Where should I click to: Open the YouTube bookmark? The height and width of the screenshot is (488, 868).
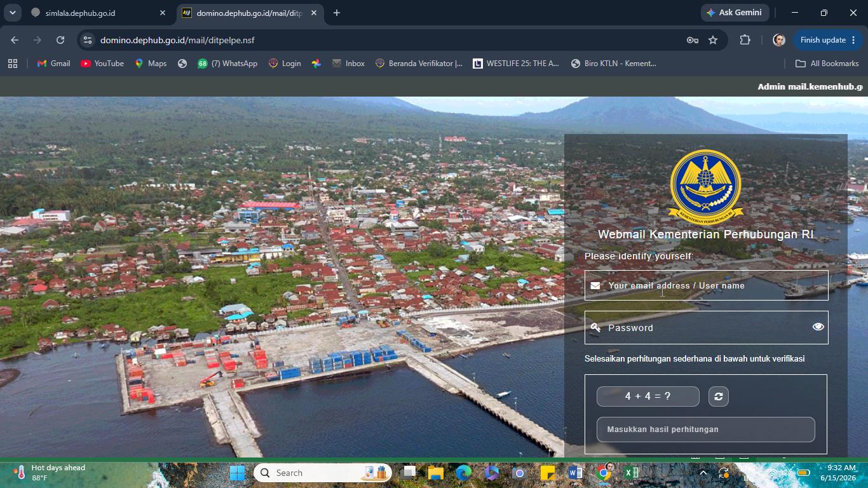coord(102,64)
